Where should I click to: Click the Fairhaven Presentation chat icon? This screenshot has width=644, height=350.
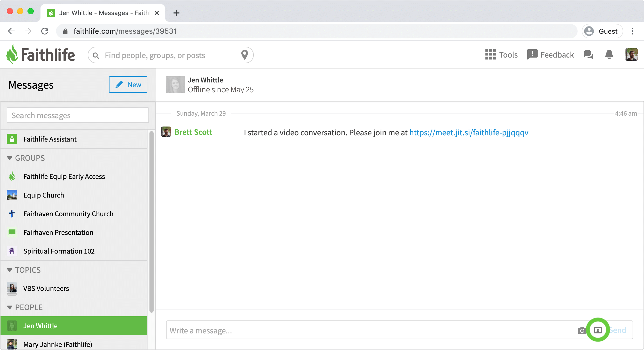tap(12, 232)
